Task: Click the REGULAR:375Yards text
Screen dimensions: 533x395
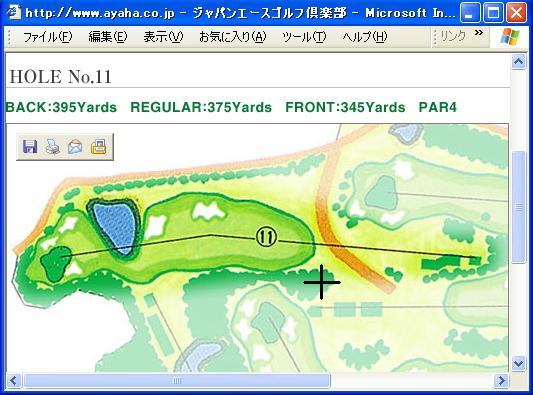Action: pyautogui.click(x=201, y=107)
